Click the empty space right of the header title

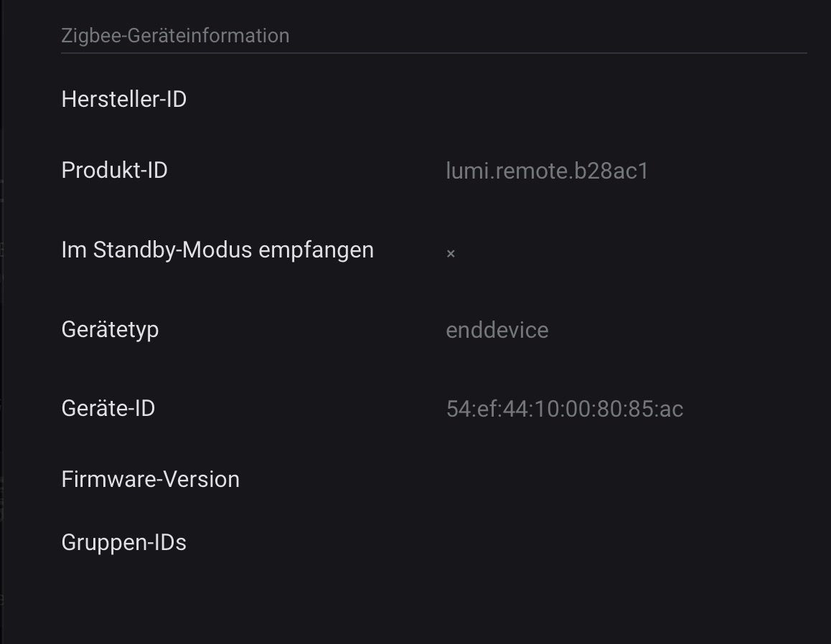[x=545, y=36]
